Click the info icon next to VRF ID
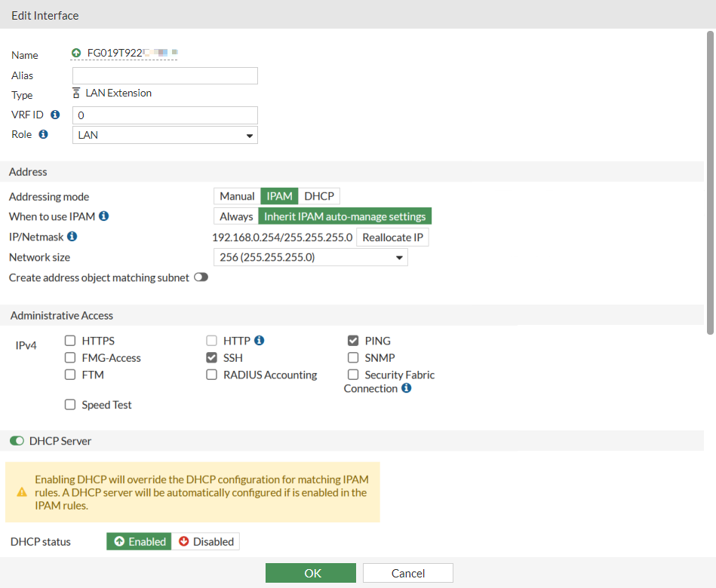716x588 pixels. tap(54, 115)
